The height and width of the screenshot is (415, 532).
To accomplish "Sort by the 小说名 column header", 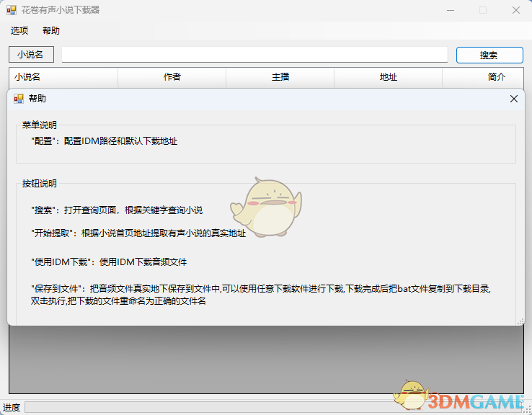I will coord(63,77).
